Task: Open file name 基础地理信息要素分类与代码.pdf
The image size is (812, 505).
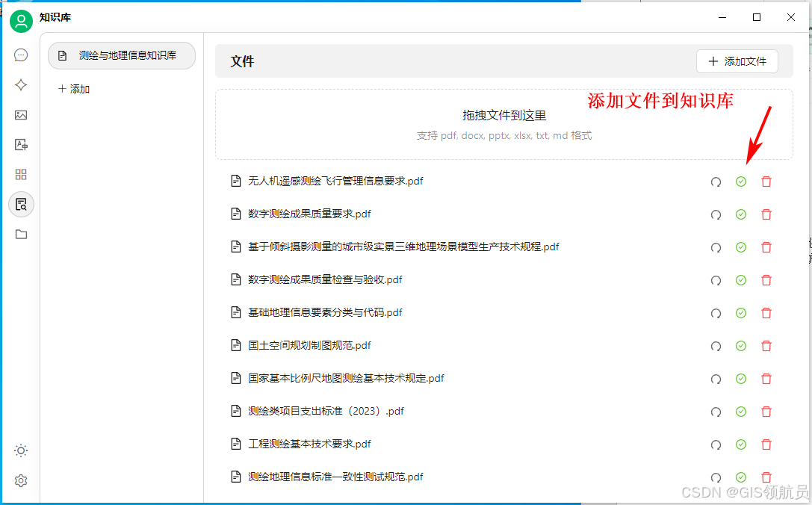Action: pos(325,313)
